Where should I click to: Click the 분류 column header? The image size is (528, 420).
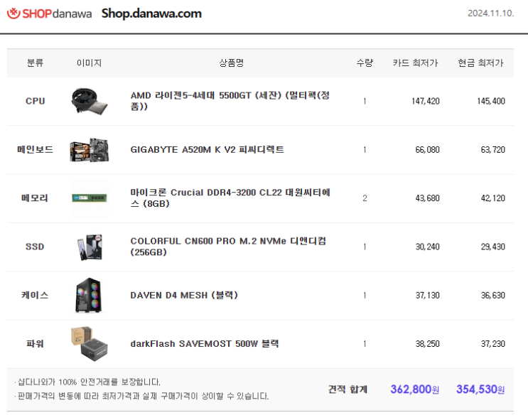tap(35, 63)
